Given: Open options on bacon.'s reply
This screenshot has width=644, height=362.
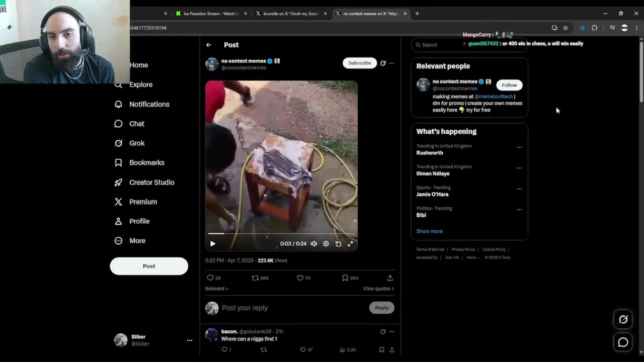Looking at the screenshot, I should point(392,331).
